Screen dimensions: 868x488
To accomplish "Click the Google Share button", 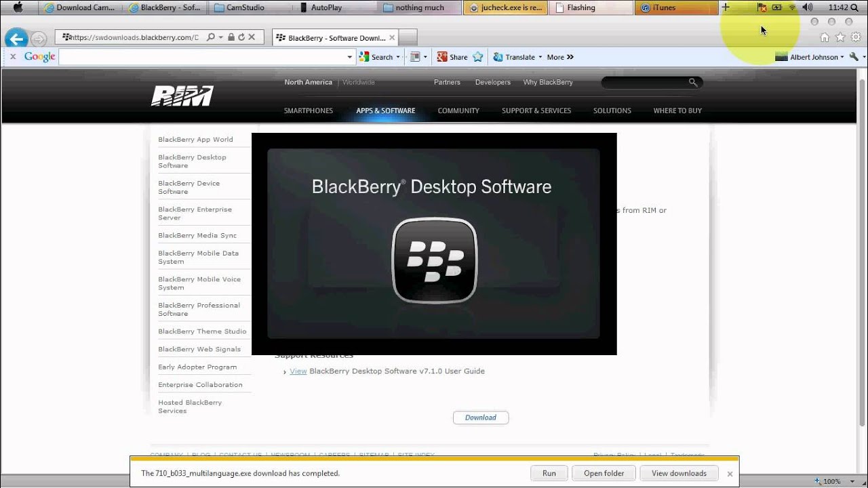I will (452, 57).
